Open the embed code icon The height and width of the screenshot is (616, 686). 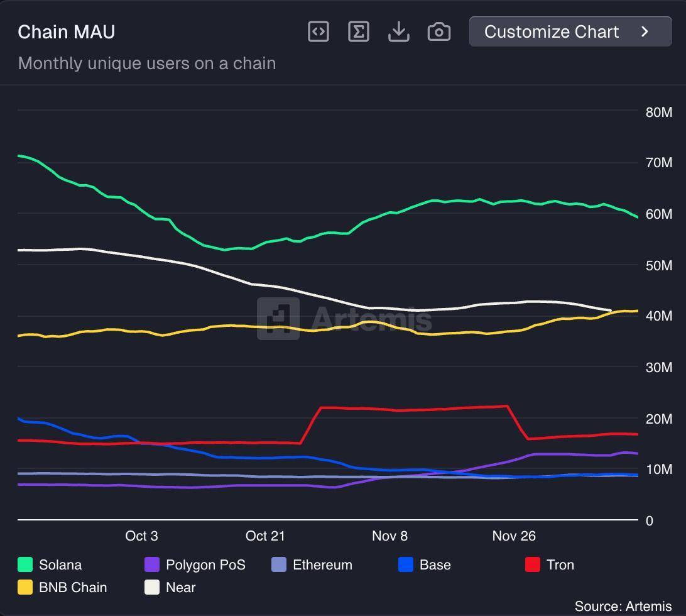point(318,31)
